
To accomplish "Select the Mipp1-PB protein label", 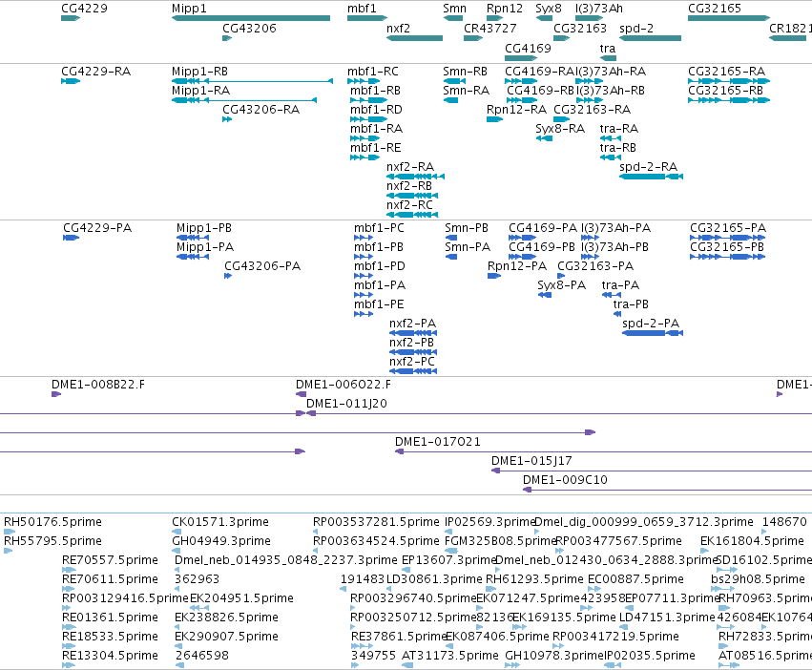I will [x=204, y=228].
